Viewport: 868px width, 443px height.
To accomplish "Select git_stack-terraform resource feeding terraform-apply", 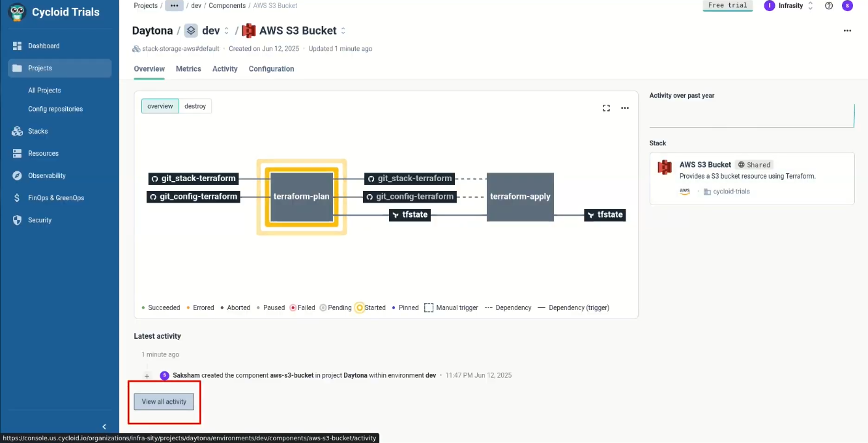I will (409, 179).
